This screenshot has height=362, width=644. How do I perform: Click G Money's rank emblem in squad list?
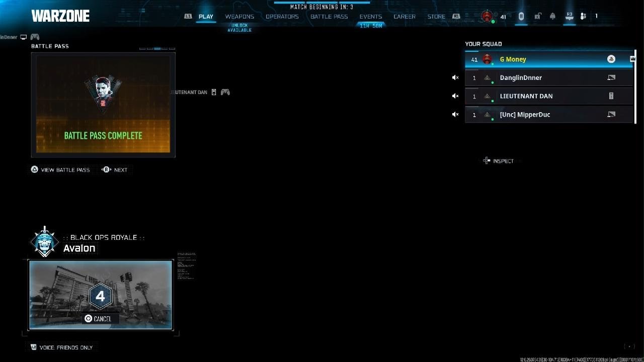487,59
